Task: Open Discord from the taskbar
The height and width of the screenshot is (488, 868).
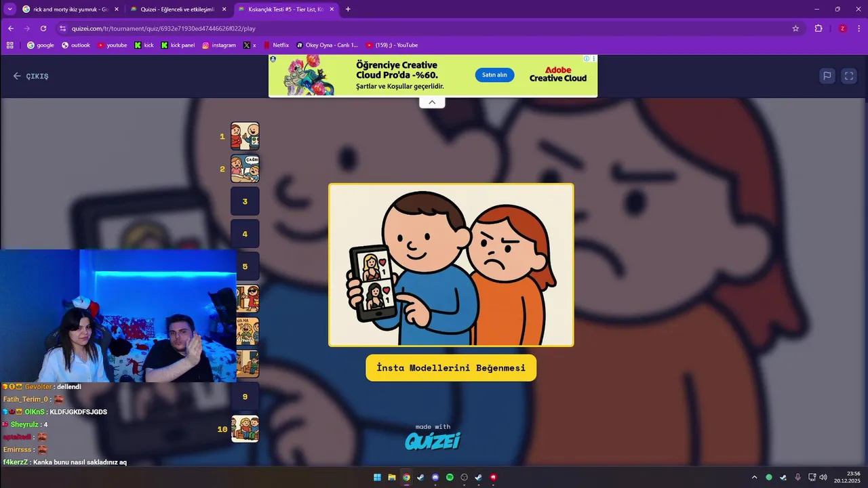Action: pyautogui.click(x=435, y=477)
